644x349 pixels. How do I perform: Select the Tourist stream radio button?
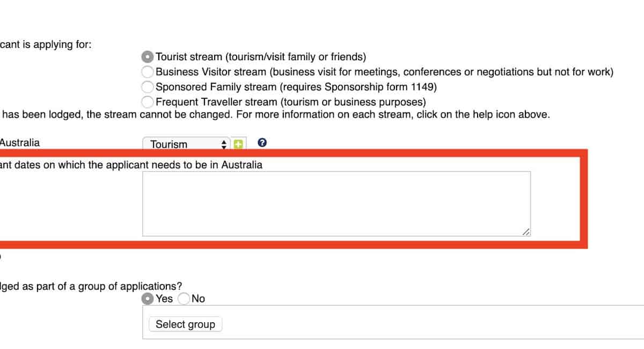pyautogui.click(x=147, y=57)
